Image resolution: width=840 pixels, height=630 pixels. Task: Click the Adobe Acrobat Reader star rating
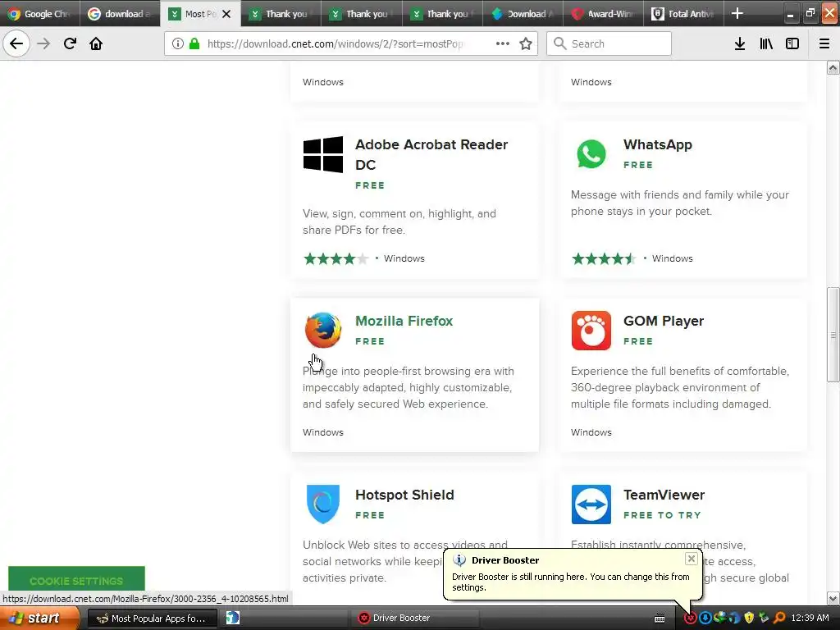(336, 258)
